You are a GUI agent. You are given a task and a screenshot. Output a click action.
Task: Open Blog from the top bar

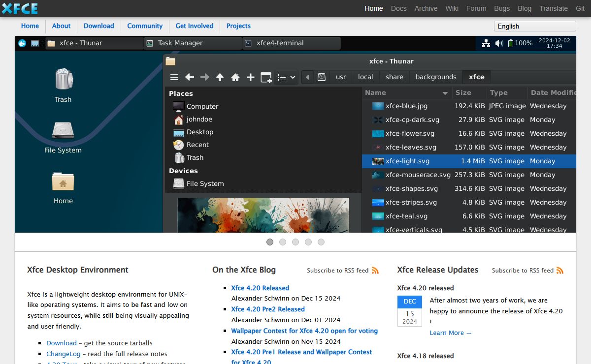[525, 8]
